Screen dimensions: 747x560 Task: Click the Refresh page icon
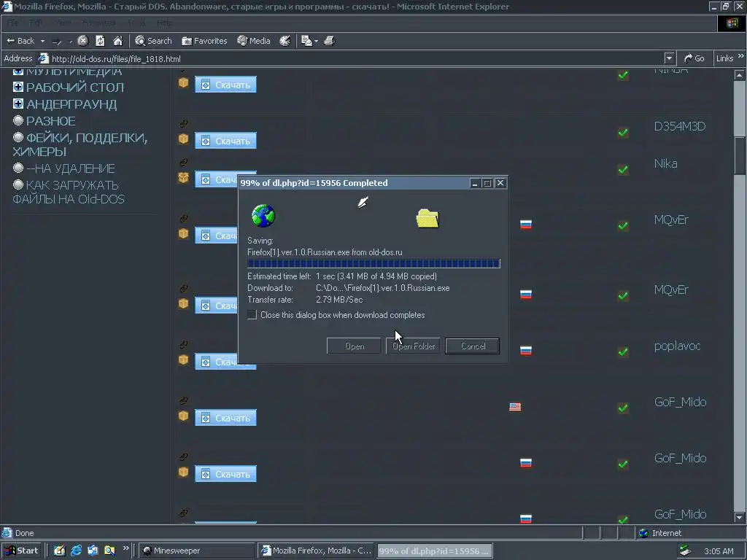[100, 41]
